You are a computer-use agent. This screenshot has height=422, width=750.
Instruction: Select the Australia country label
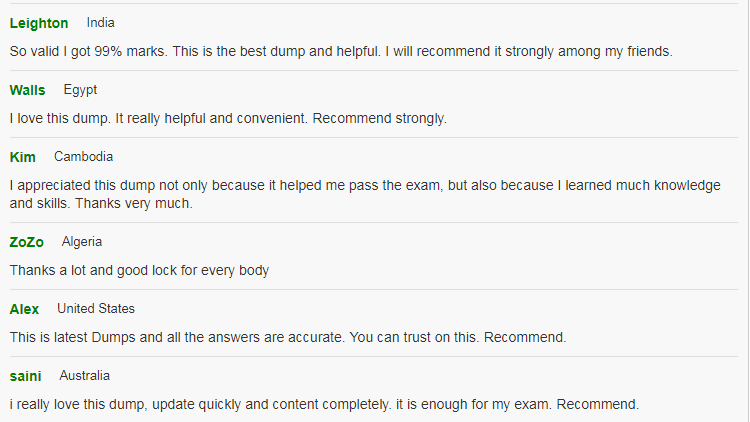85,376
